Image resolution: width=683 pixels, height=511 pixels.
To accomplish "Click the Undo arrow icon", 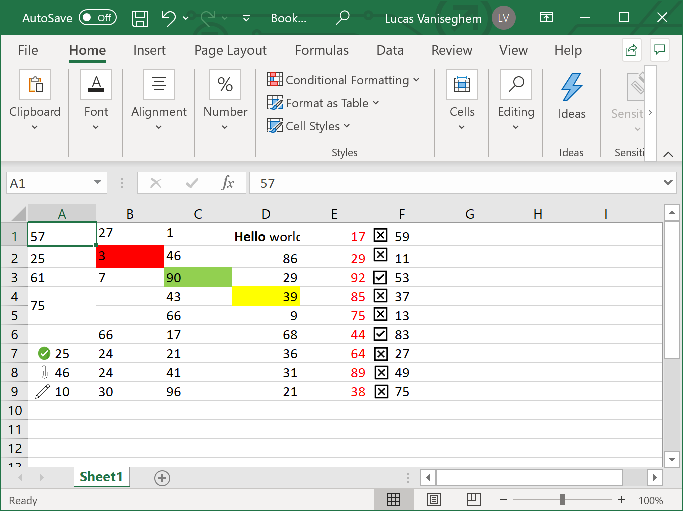I will 169,18.
